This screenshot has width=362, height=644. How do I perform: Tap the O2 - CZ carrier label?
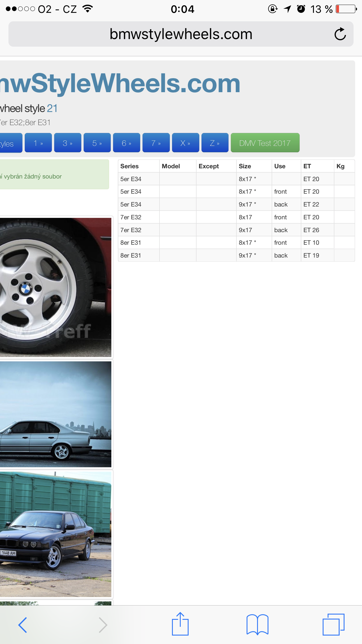57,9
